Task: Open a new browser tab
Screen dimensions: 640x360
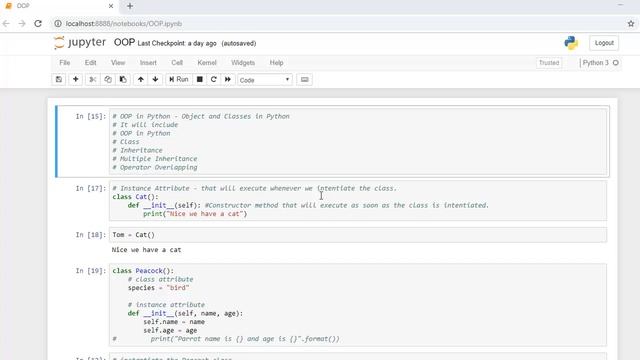Action: click(x=130, y=6)
